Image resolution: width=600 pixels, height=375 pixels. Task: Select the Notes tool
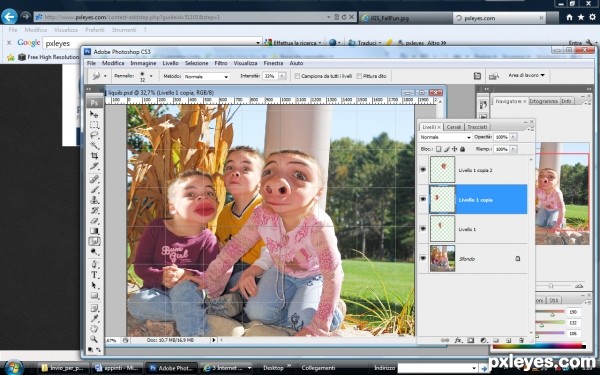[x=94, y=308]
